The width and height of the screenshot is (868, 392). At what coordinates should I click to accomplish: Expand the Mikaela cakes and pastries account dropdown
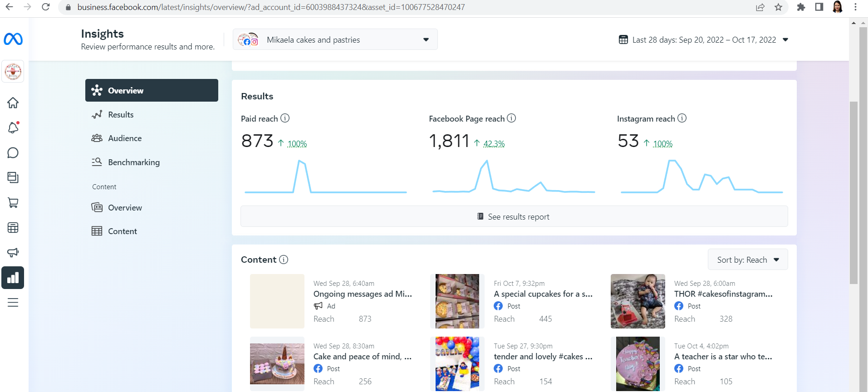pyautogui.click(x=335, y=39)
